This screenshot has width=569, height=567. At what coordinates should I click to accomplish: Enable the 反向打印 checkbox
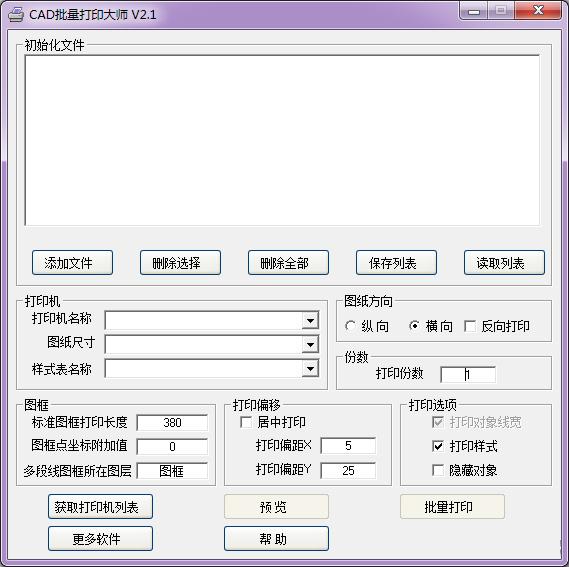tap(470, 326)
